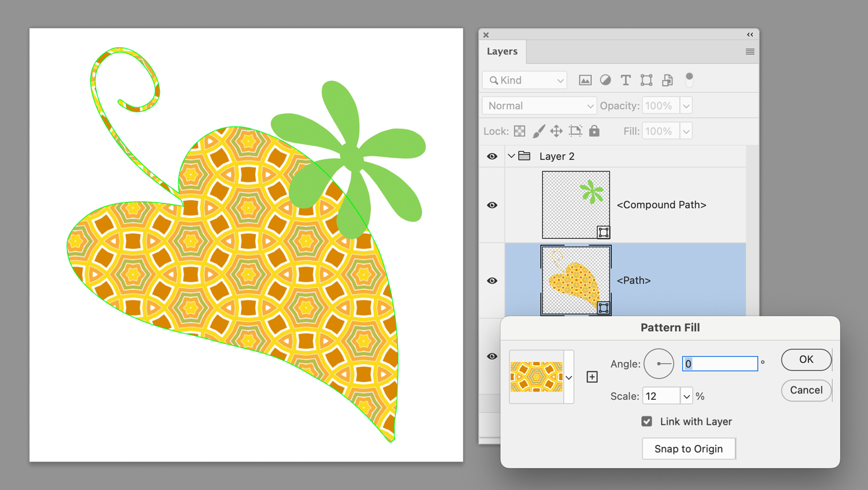The height and width of the screenshot is (490, 868).
Task: Open the Layers panel menu
Action: coord(749,51)
